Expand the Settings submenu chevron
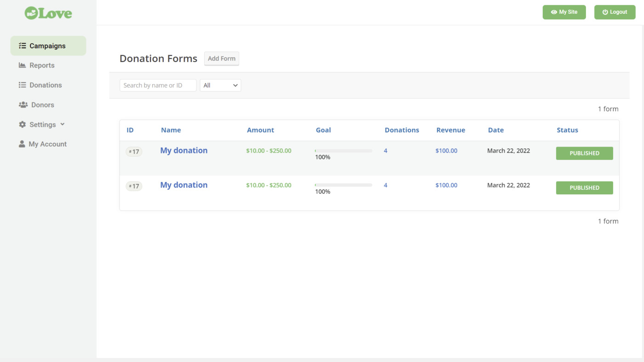The image size is (644, 362). (x=62, y=124)
